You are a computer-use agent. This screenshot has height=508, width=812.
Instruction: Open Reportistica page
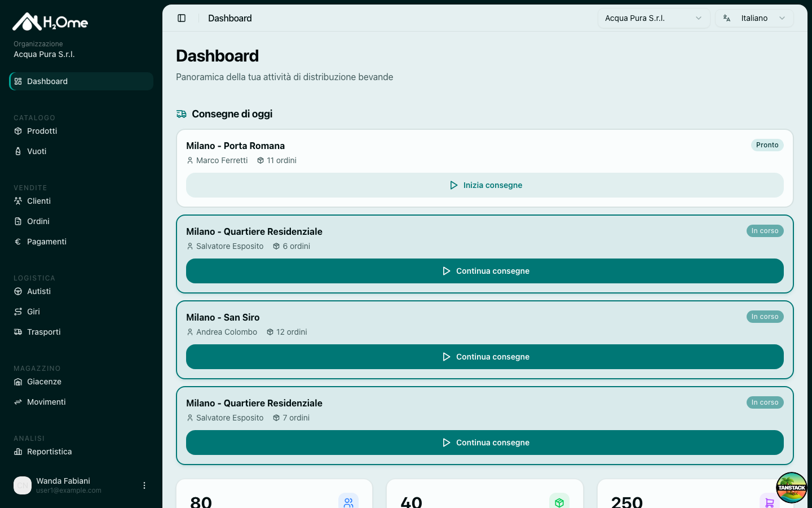coord(81,452)
